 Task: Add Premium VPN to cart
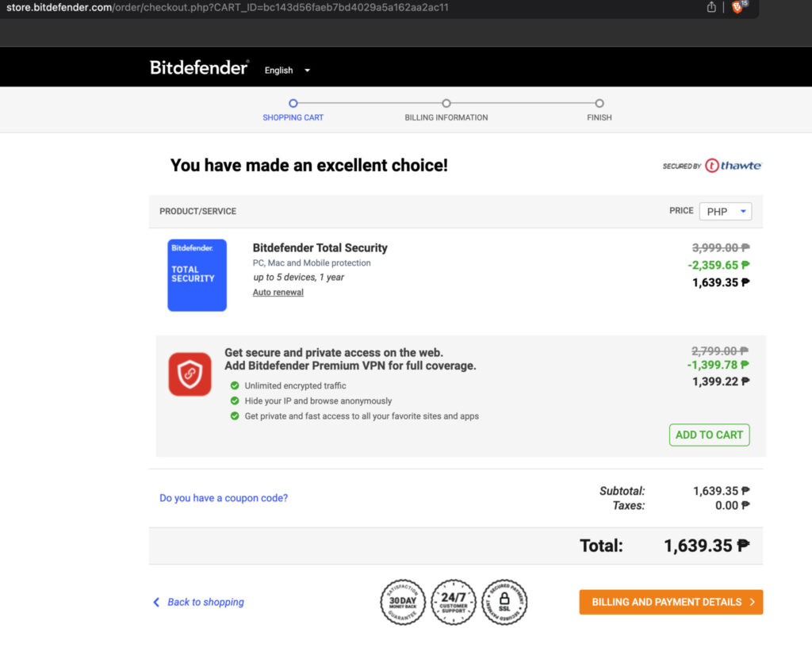pyautogui.click(x=709, y=435)
